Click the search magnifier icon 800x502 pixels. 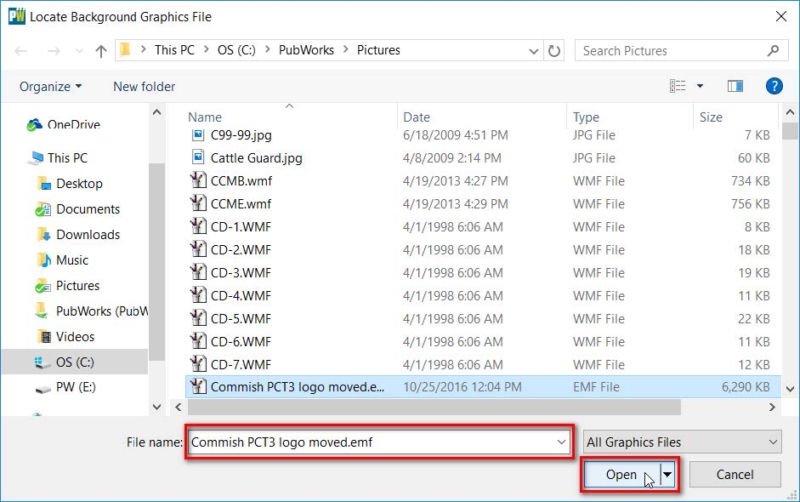coord(772,51)
